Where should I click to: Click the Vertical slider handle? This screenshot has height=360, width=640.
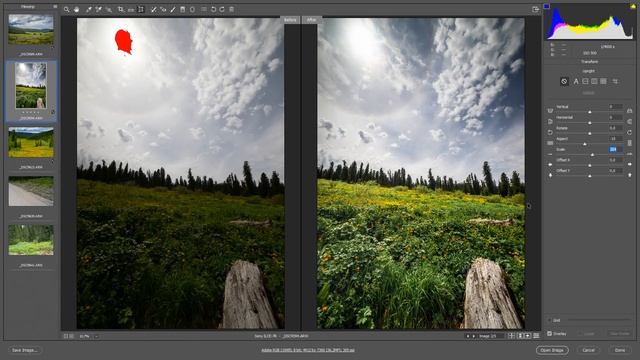pos(589,111)
